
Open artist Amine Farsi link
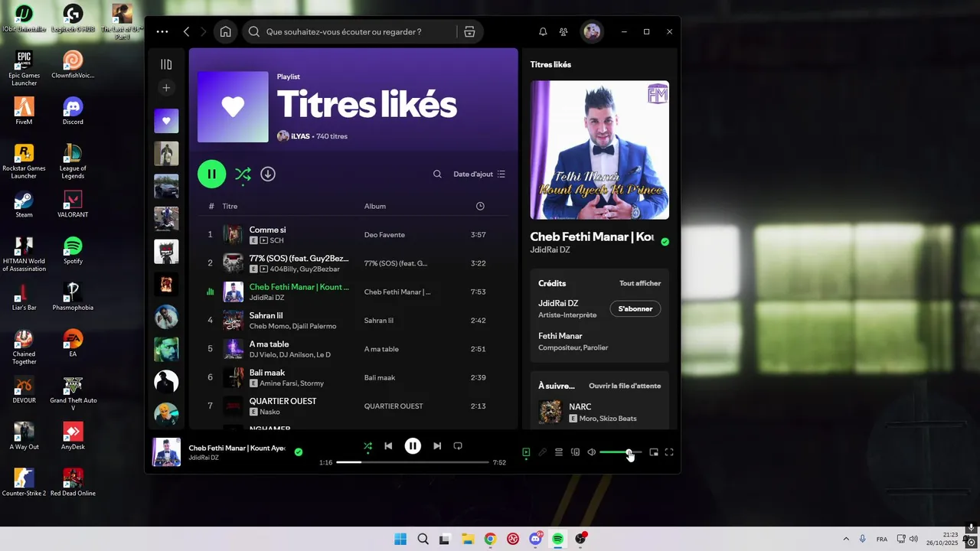pos(277,383)
